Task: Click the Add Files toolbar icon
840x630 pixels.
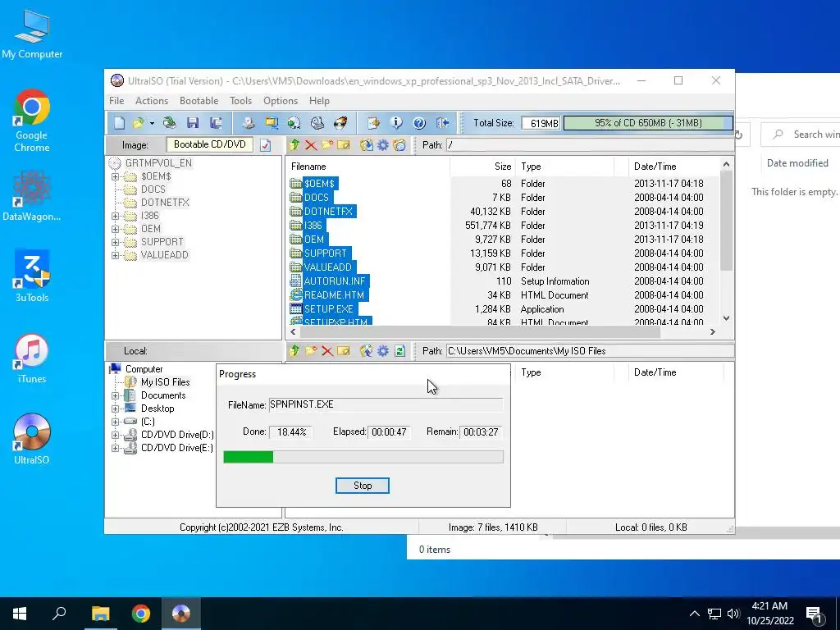Action: point(373,123)
